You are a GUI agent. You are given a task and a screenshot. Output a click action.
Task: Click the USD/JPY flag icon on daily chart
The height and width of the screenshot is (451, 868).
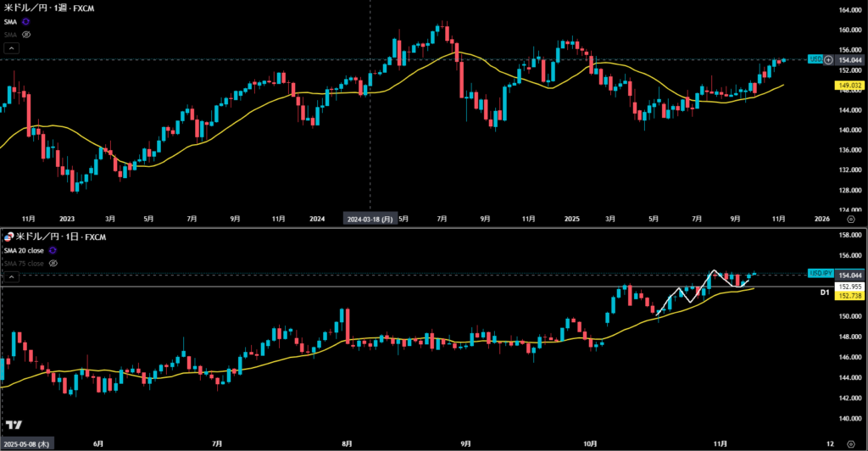click(8, 237)
